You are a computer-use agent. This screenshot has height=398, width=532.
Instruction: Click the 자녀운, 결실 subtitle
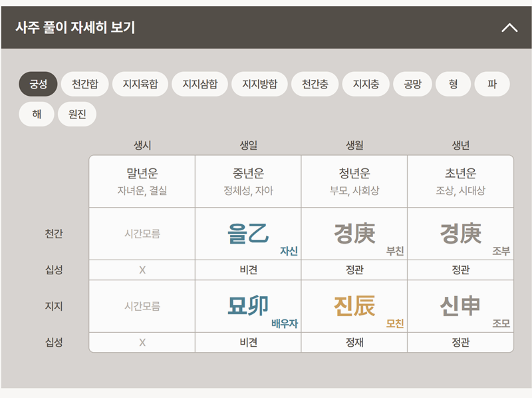[142, 190]
